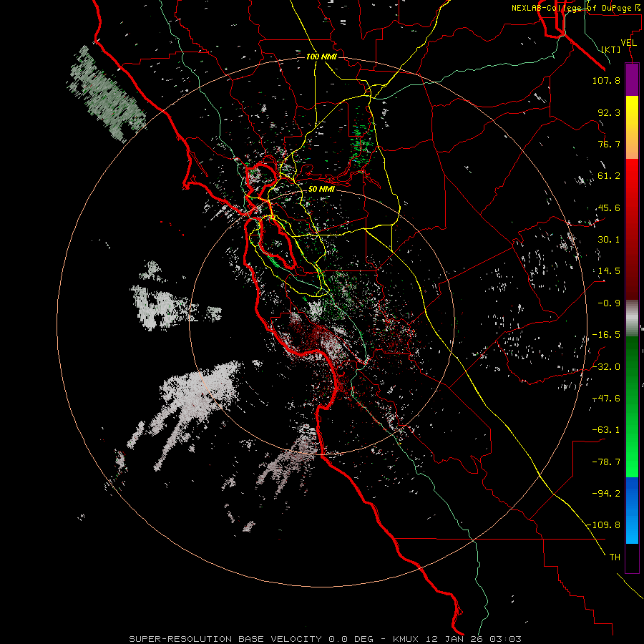
Task: Click the 45.6 legend value
Action: 609,208
